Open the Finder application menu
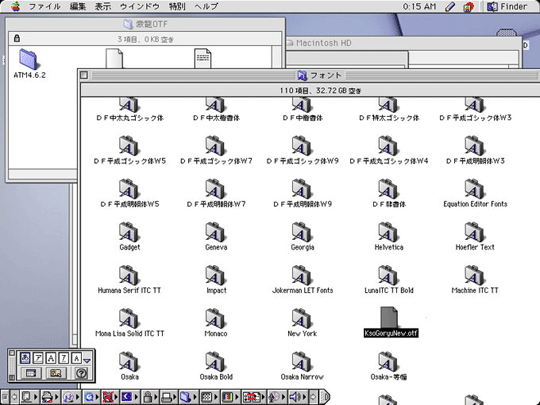 [507, 6]
